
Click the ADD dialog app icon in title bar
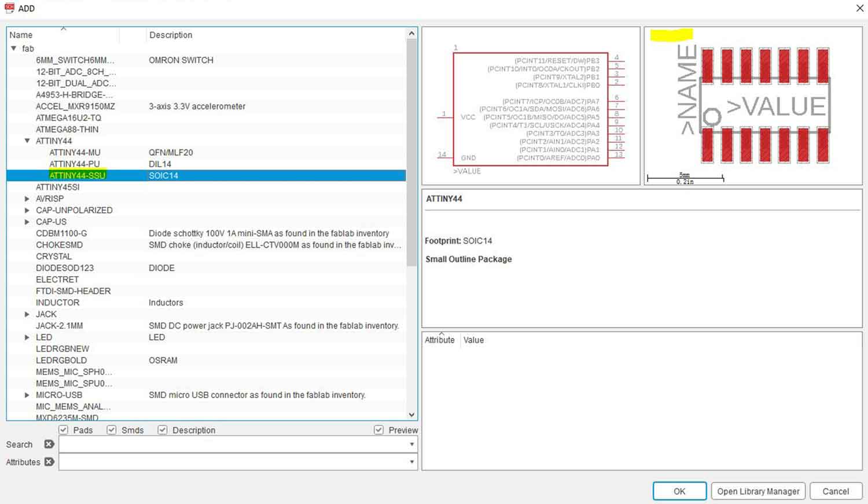click(9, 8)
